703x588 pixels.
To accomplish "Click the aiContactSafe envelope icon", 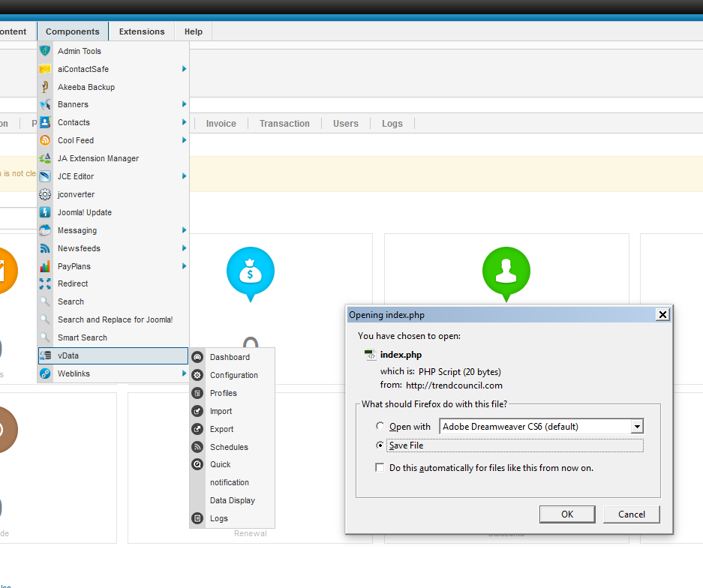I will tap(45, 68).
